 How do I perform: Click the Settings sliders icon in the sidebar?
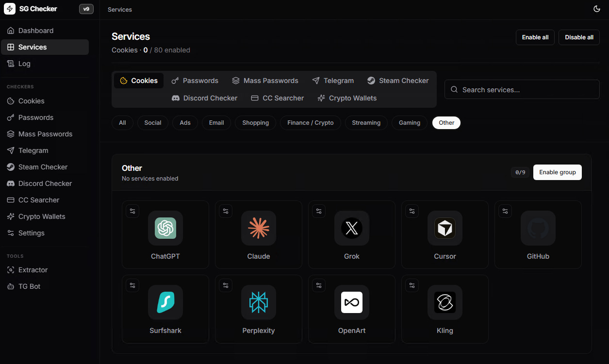(x=11, y=233)
